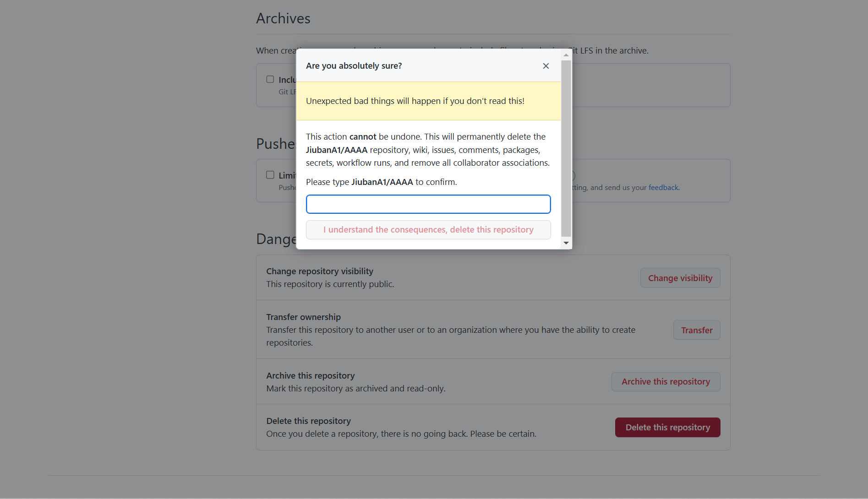
Task: Click the yellow warning banner text
Action: tap(415, 101)
